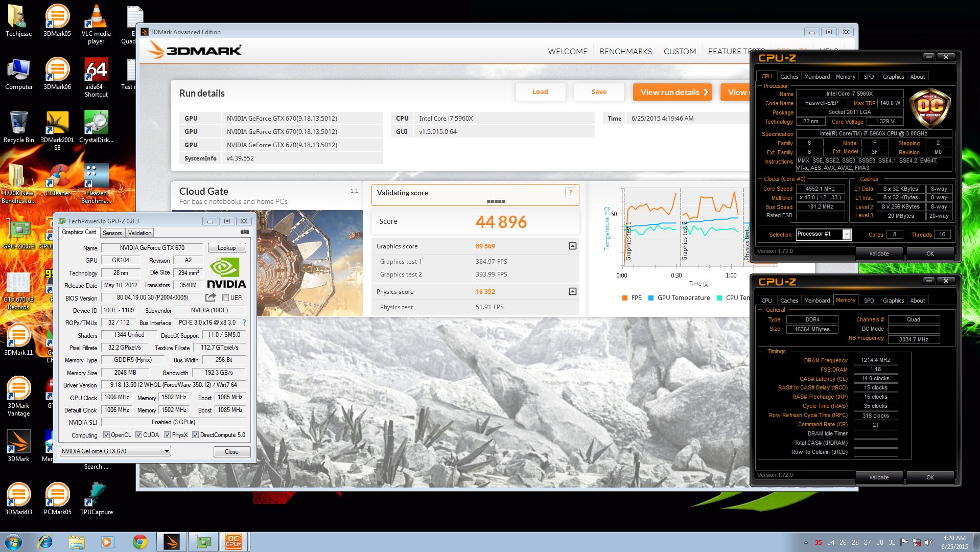Click the CPU Temperature teal legend swatch

pyautogui.click(x=719, y=298)
